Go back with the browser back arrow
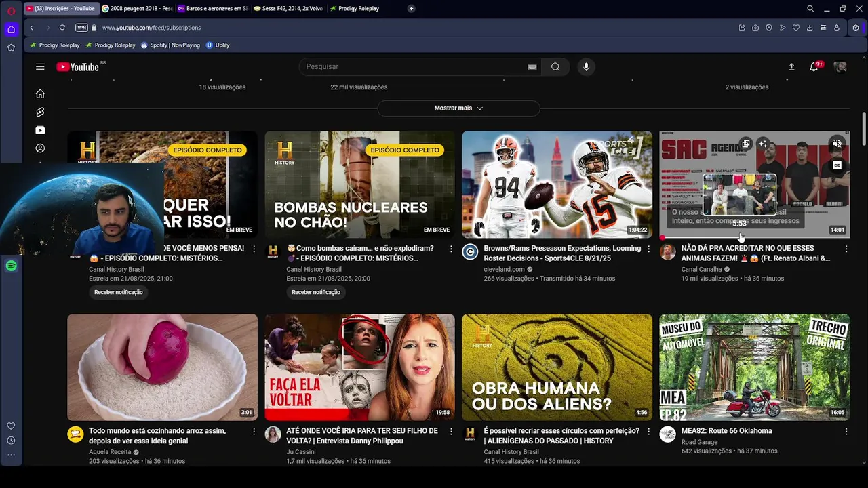The image size is (868, 488). click(32, 28)
